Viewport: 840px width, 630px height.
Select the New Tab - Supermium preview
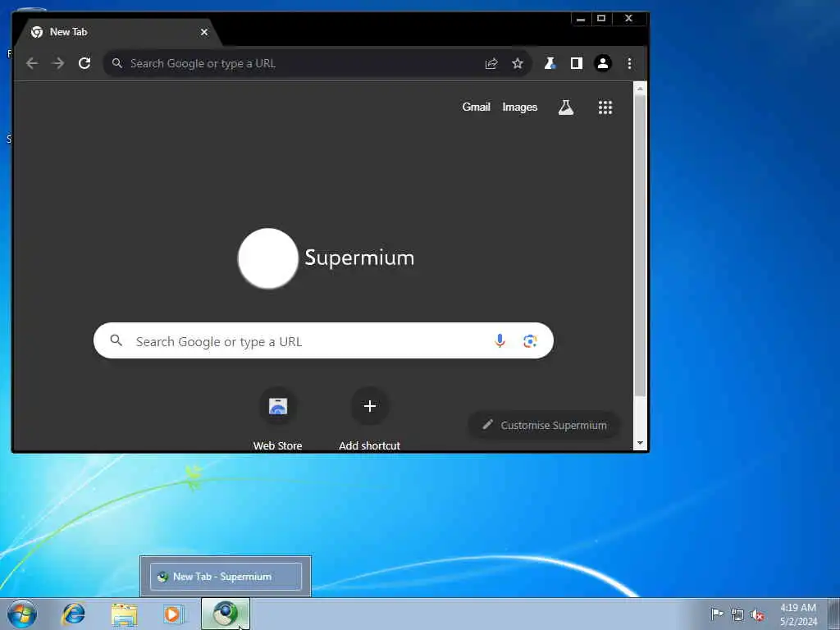click(226, 577)
